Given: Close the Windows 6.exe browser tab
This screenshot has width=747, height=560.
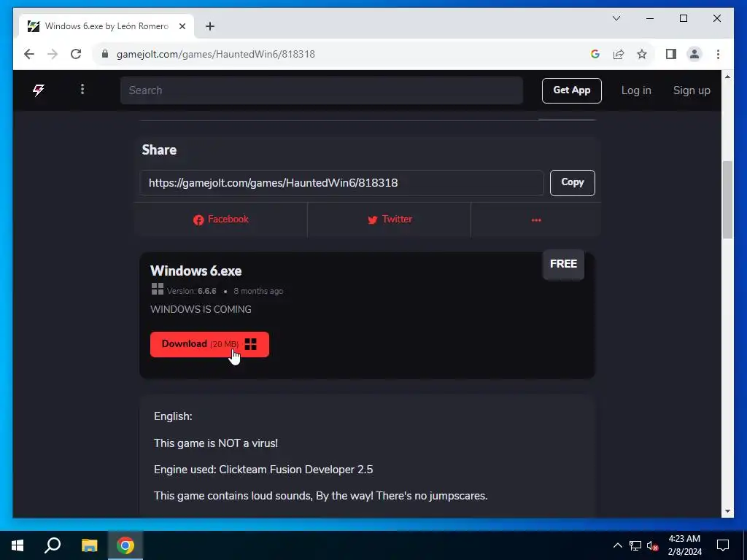Looking at the screenshot, I should (182, 26).
